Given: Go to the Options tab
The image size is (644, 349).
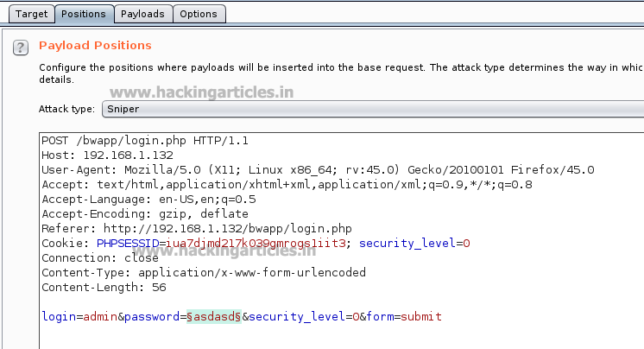Looking at the screenshot, I should (x=199, y=14).
